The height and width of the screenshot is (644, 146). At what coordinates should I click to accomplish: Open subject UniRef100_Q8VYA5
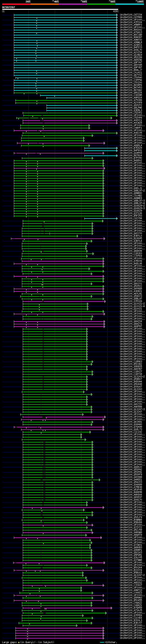click(131, 65)
